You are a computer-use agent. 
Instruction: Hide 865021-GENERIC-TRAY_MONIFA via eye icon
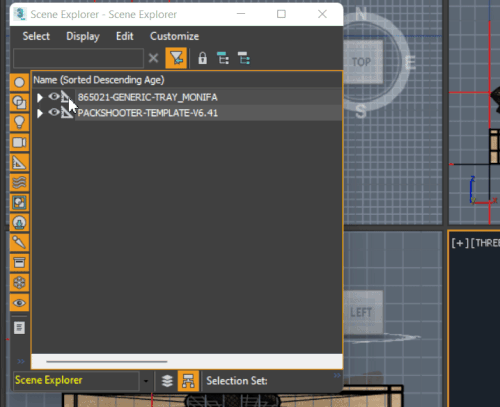click(x=54, y=97)
